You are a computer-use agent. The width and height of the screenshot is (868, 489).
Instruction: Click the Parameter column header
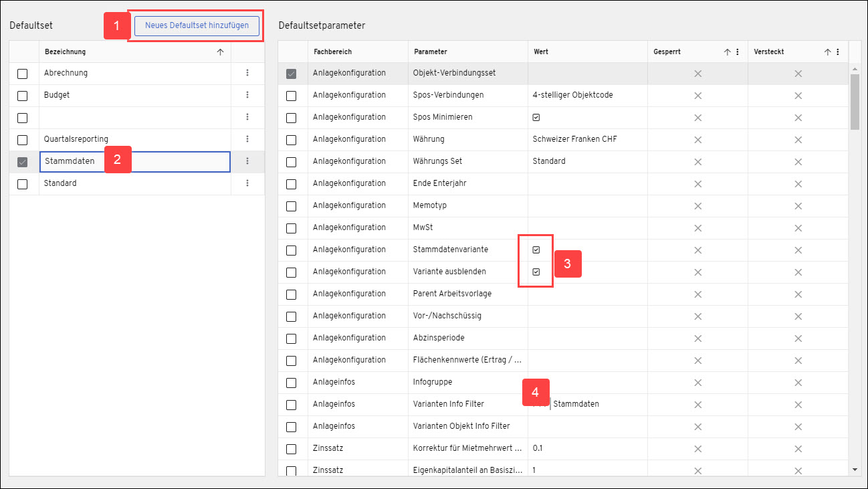(x=431, y=52)
